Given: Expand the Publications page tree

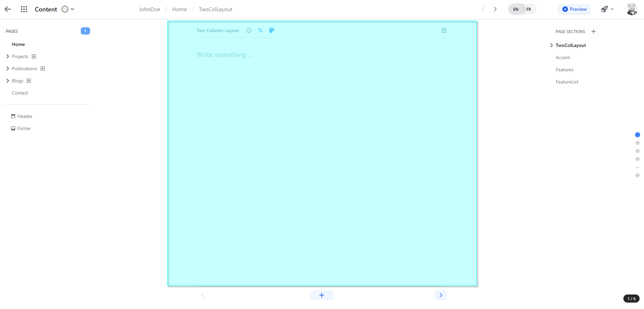Looking at the screenshot, I should coord(8,69).
